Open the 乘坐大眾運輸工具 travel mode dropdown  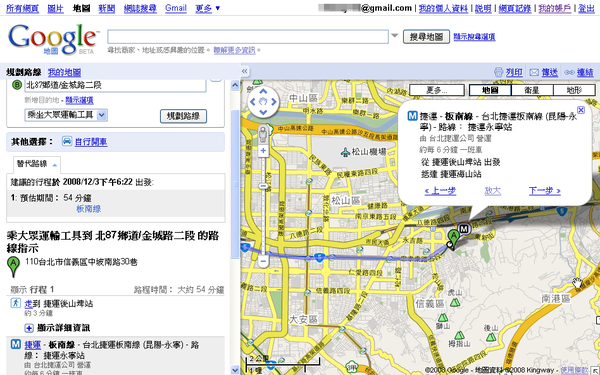pos(66,115)
